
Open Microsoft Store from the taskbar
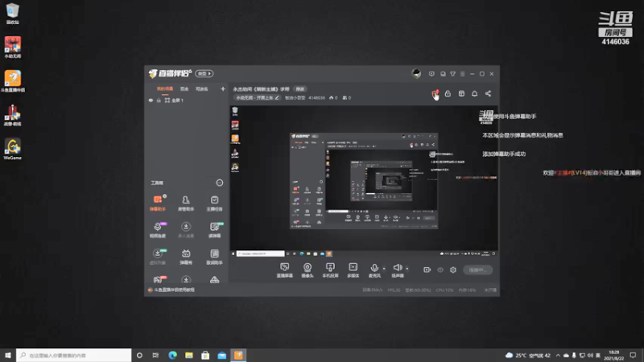coord(205,355)
